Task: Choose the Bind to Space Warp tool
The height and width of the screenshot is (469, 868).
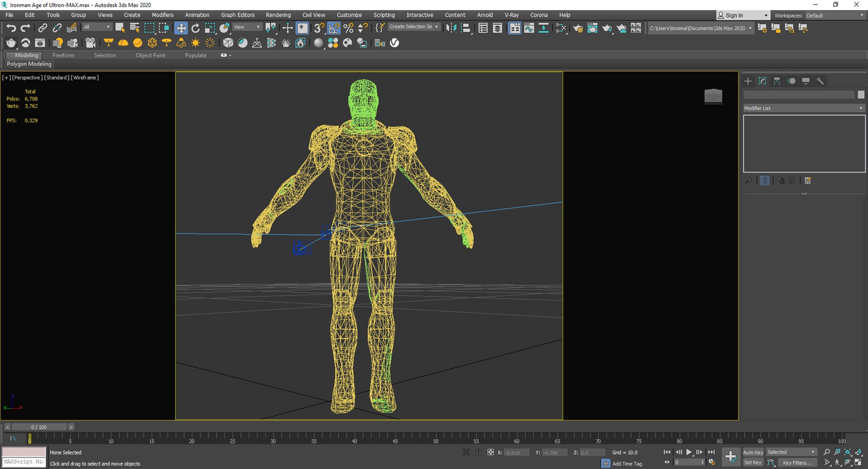Action: click(x=71, y=28)
